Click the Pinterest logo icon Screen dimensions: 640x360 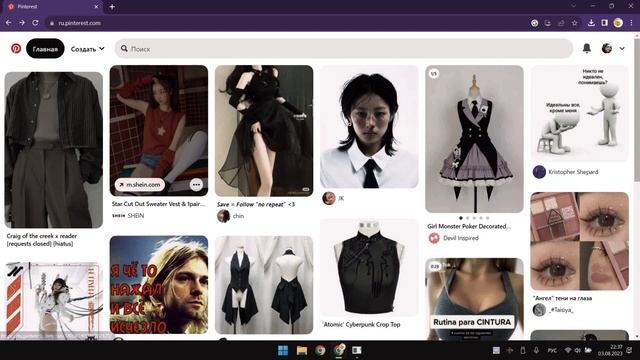16,49
